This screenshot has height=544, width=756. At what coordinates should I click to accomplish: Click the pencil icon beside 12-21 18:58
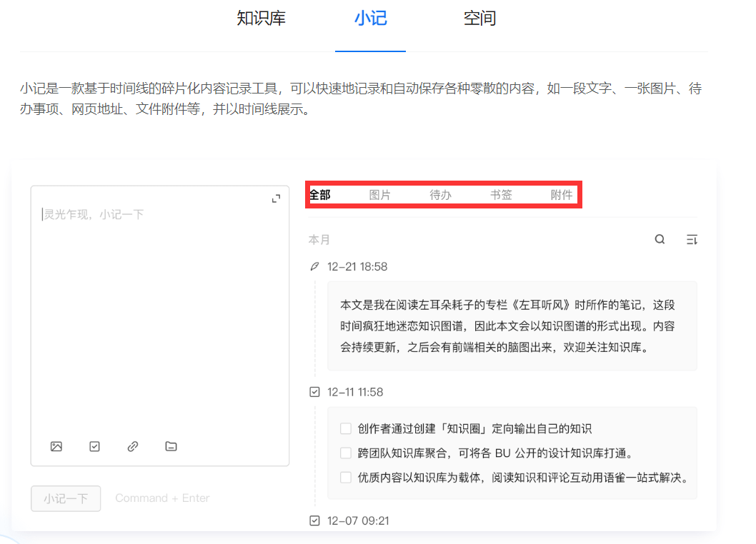pos(314,266)
